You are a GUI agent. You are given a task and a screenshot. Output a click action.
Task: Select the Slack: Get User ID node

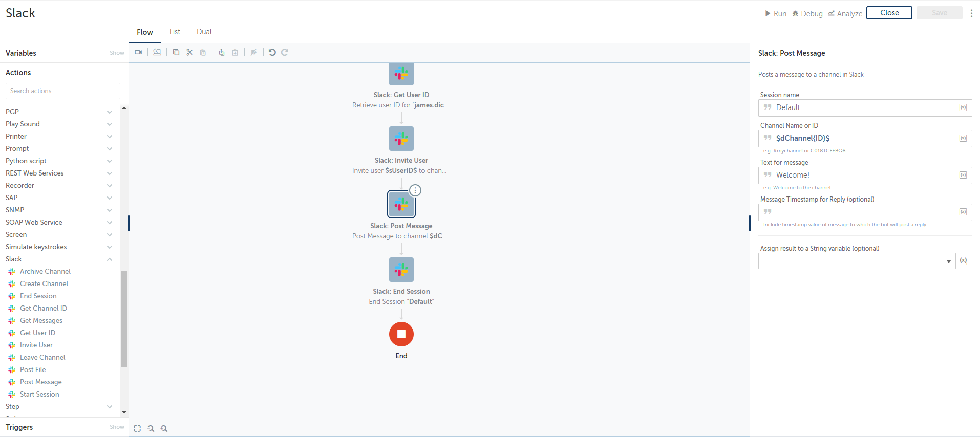tap(401, 74)
